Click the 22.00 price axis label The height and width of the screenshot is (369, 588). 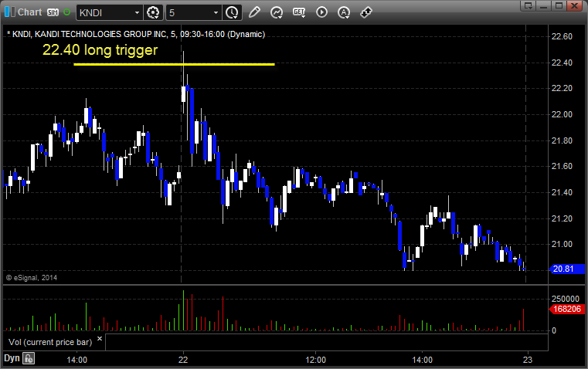click(x=563, y=114)
